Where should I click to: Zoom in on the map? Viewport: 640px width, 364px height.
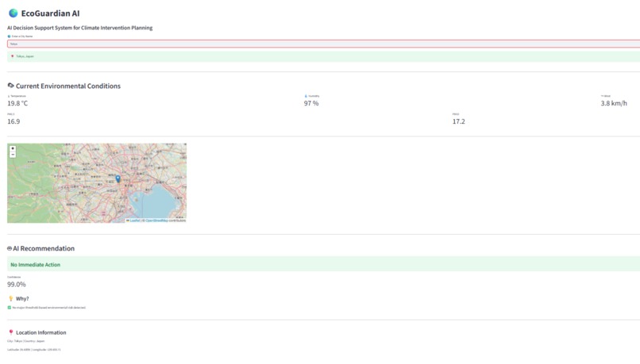coord(13,149)
